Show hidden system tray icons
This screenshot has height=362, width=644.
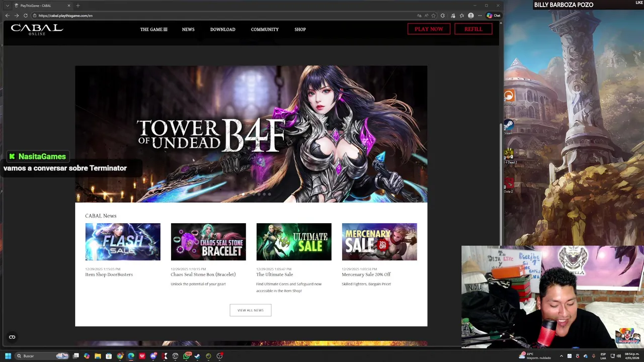click(561, 356)
